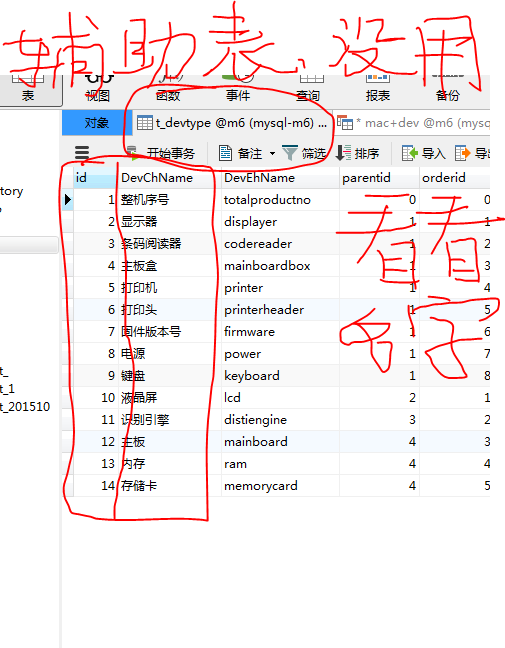This screenshot has width=505, height=648.
Task: Select cell totalproductno
Action: point(280,200)
